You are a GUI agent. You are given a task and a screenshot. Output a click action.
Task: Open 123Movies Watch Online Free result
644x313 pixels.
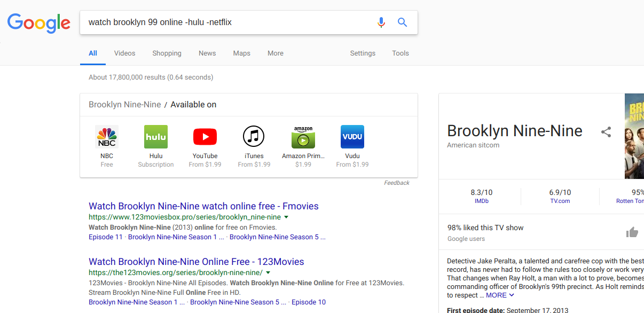point(197,262)
